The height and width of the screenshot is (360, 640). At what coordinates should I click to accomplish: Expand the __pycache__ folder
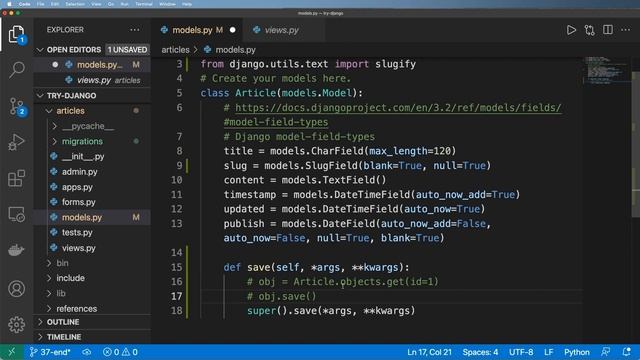(92, 126)
